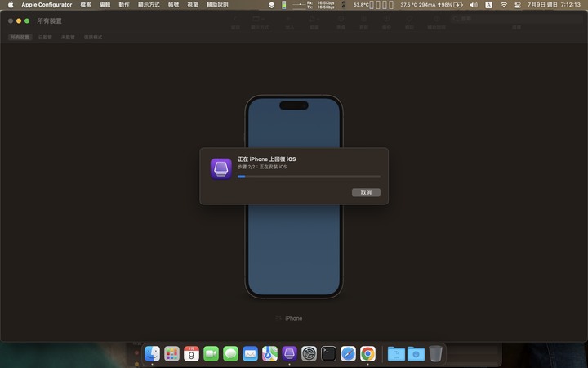Open the 顯示方式 menu in menu bar

tap(149, 5)
